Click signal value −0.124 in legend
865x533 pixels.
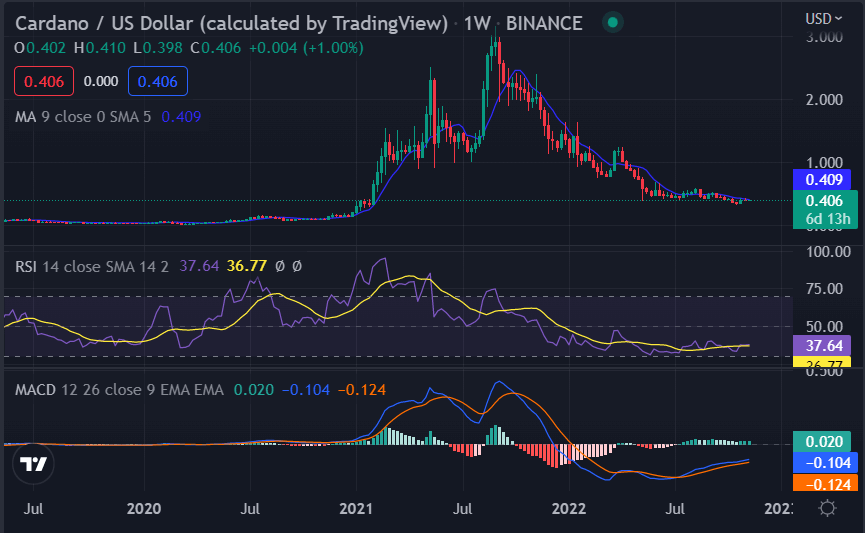pyautogui.click(x=362, y=390)
